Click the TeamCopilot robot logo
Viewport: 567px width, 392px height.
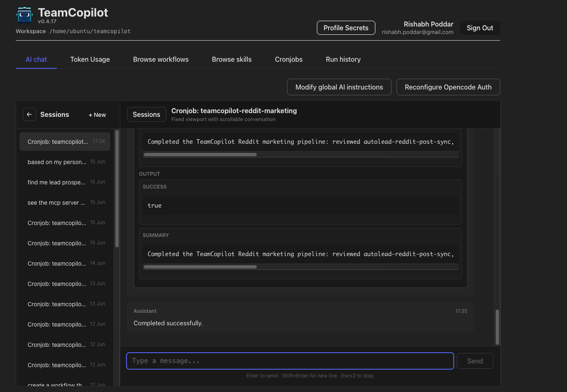24,15
